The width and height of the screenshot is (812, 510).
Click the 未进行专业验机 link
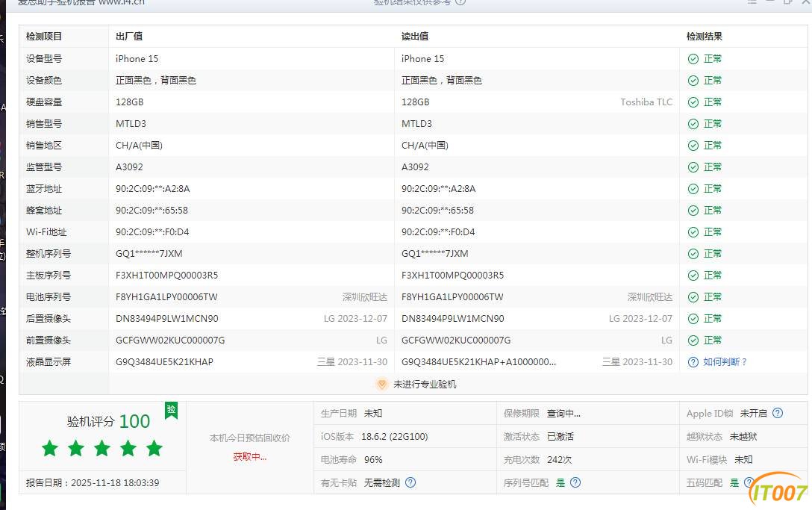click(425, 384)
